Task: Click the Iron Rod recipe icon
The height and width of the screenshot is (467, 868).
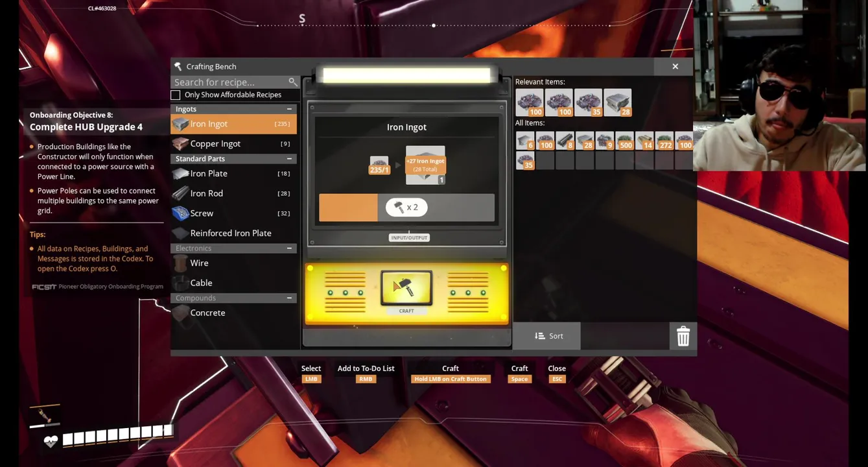Action: (x=181, y=193)
